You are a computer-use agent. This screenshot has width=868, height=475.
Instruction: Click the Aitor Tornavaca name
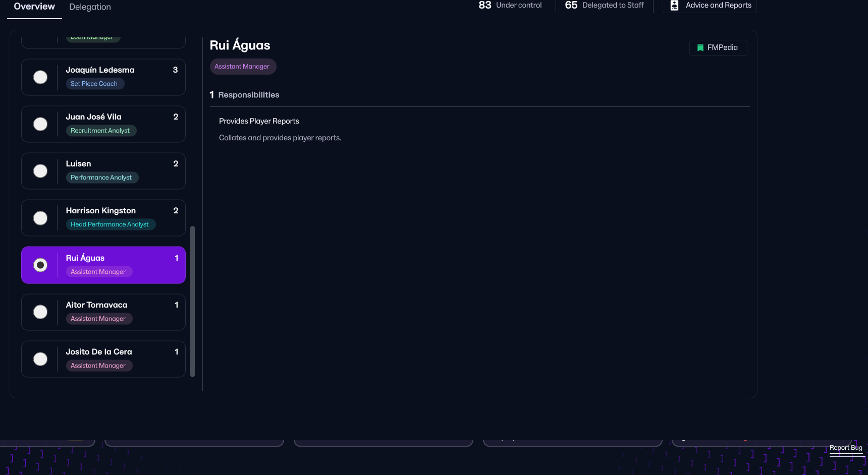click(96, 305)
